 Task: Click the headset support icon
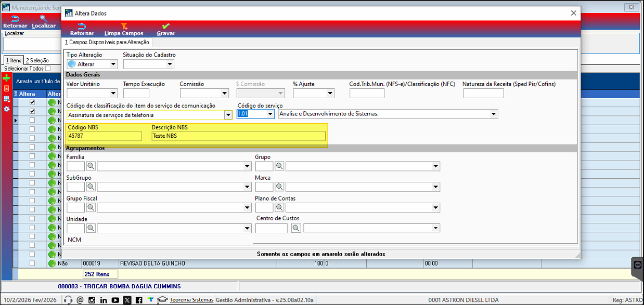[68, 300]
